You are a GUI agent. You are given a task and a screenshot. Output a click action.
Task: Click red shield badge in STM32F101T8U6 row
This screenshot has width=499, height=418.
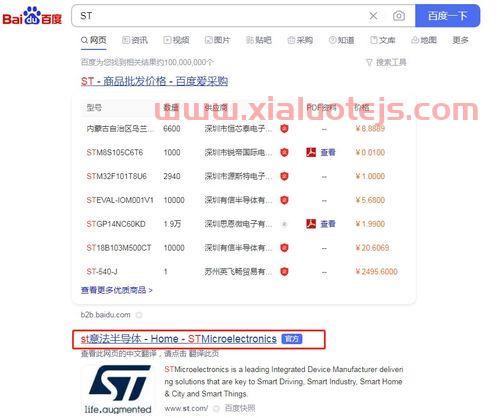coord(284,176)
